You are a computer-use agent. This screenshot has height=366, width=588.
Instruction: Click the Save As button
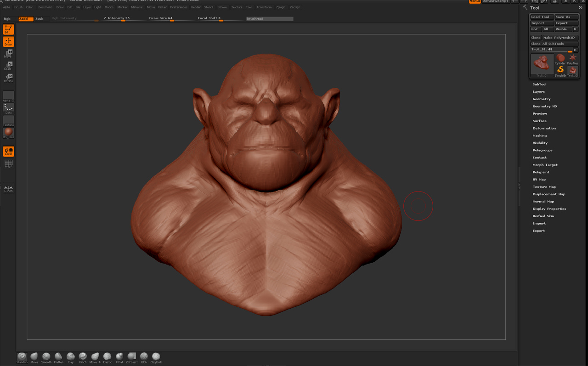[566, 17]
